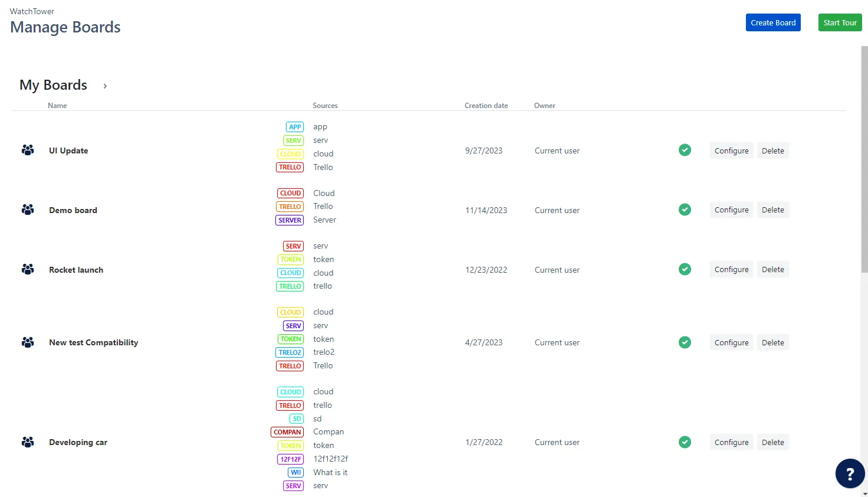Expand the My Boards section chevron
868x497 pixels.
pos(105,86)
